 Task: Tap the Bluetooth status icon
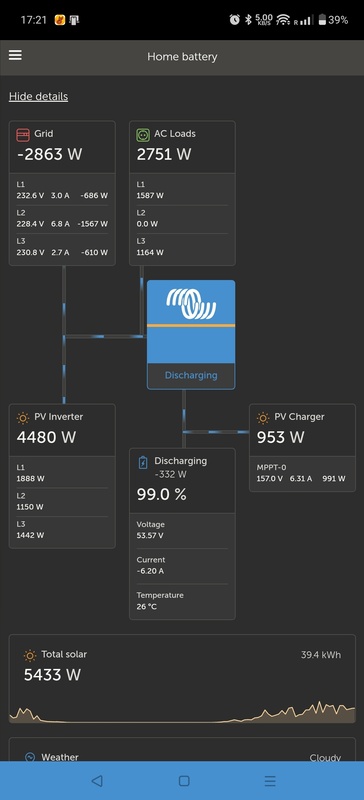[248, 20]
